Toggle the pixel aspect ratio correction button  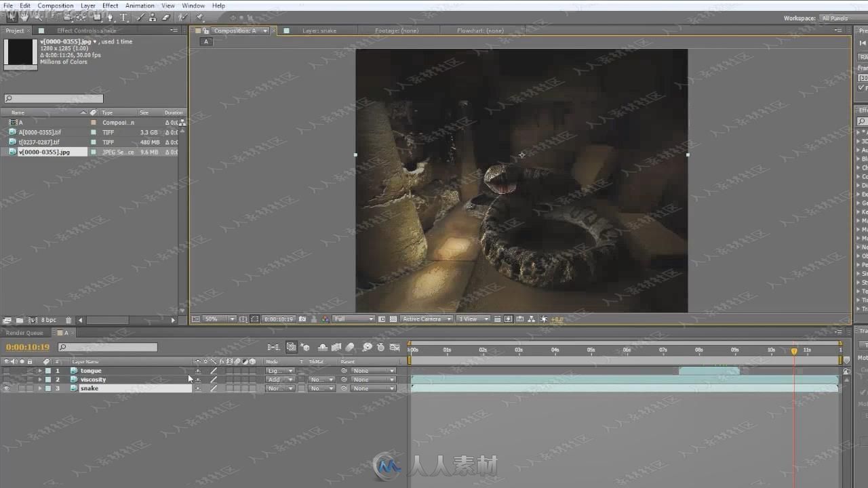point(498,319)
